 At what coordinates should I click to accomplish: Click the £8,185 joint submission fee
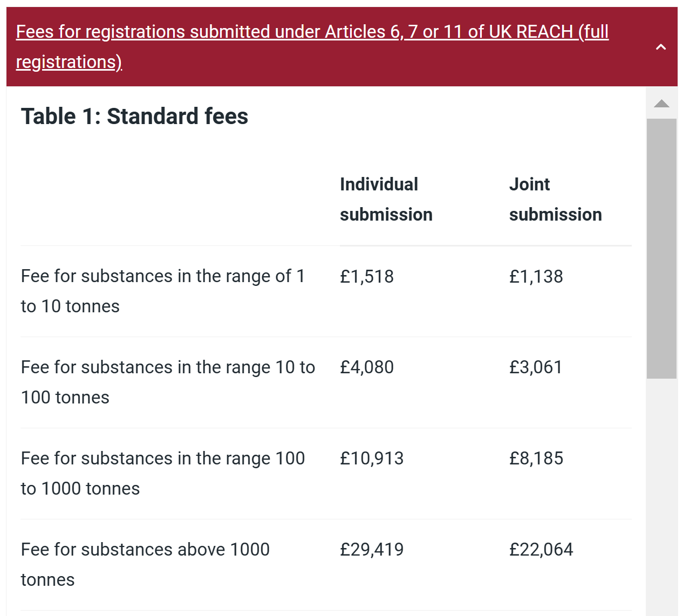[x=536, y=458]
